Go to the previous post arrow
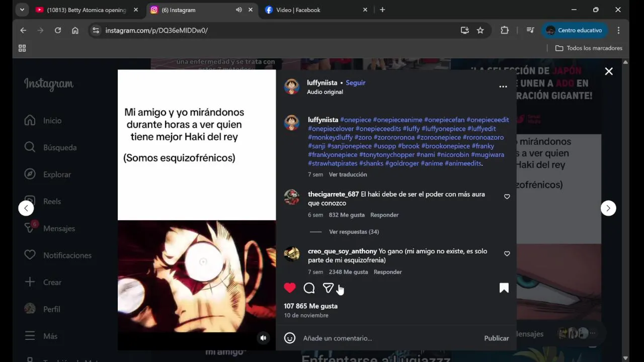Viewport: 644px width, 362px height. (26, 208)
